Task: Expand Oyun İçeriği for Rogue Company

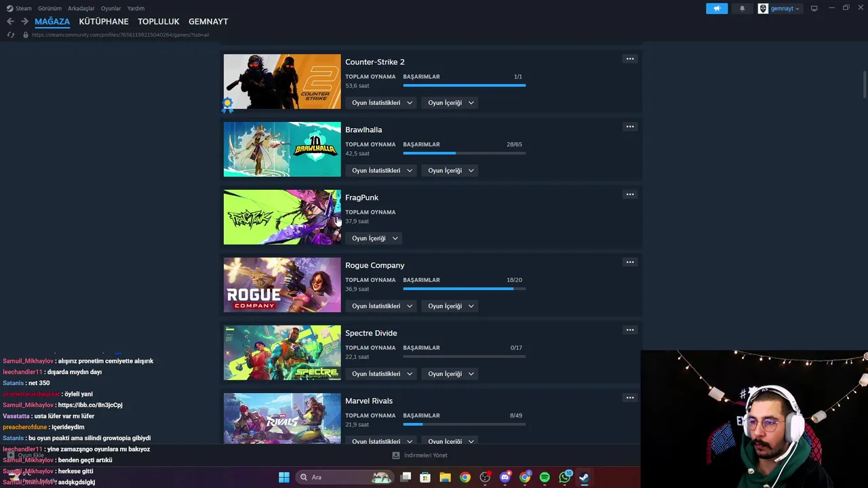Action: [451, 306]
